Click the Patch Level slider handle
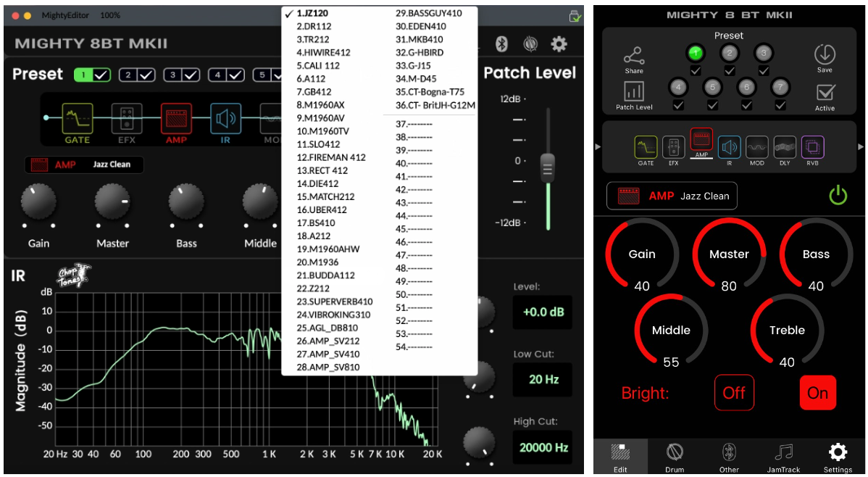This screenshot has height=477, width=868. 547,167
